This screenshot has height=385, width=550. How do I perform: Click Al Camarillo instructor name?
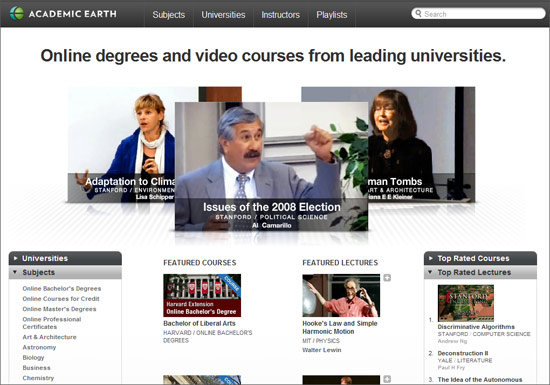click(x=271, y=225)
